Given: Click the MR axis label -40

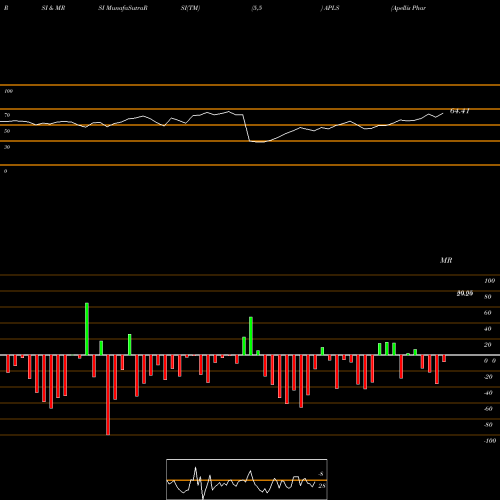Looking at the screenshot, I should click(x=488, y=393).
